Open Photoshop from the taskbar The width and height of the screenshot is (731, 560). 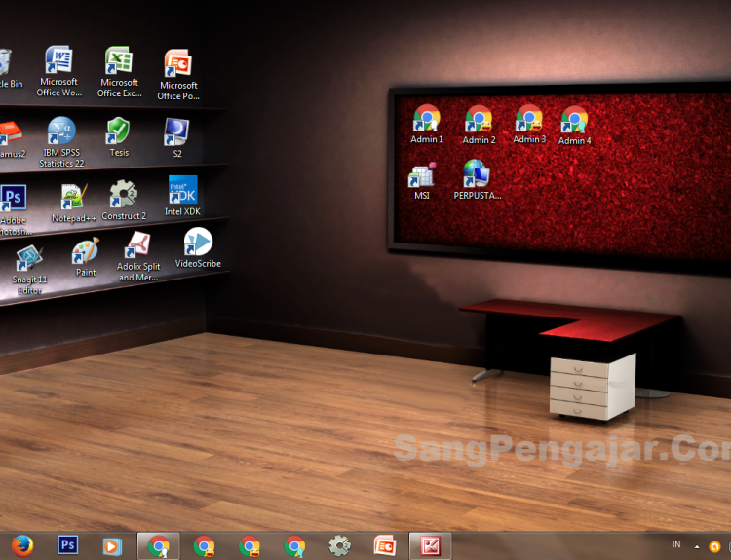pos(67,545)
